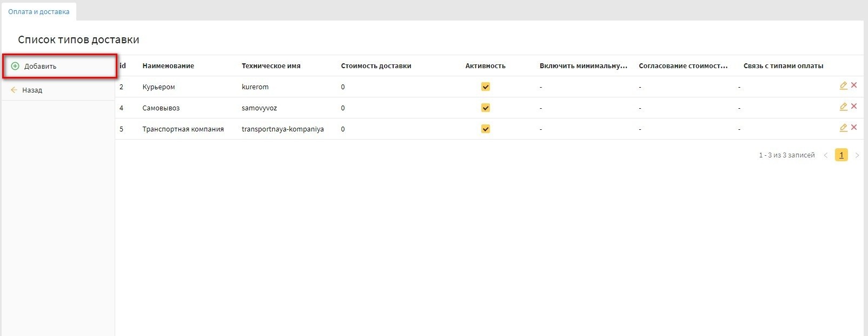The image size is (868, 336).
Task: Delete the Транспортная компания row
Action: click(x=854, y=127)
